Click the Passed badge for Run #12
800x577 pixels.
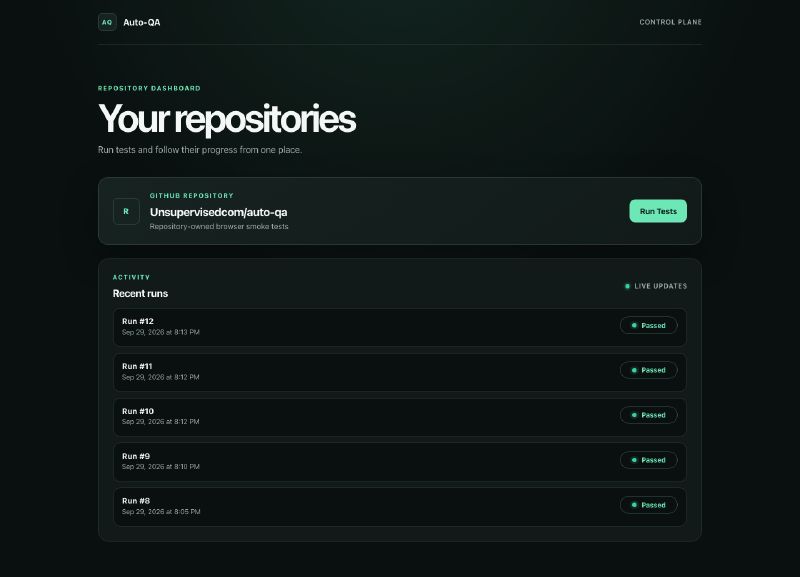pyautogui.click(x=648, y=325)
